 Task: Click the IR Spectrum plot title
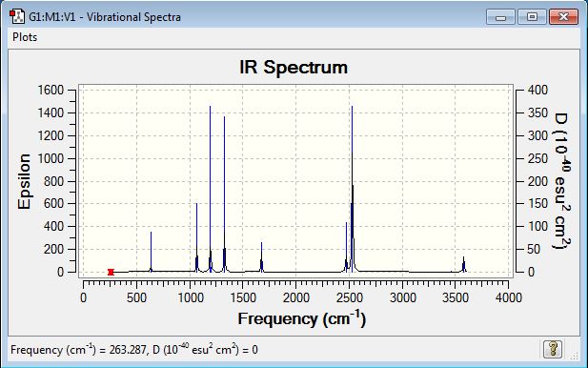(294, 68)
